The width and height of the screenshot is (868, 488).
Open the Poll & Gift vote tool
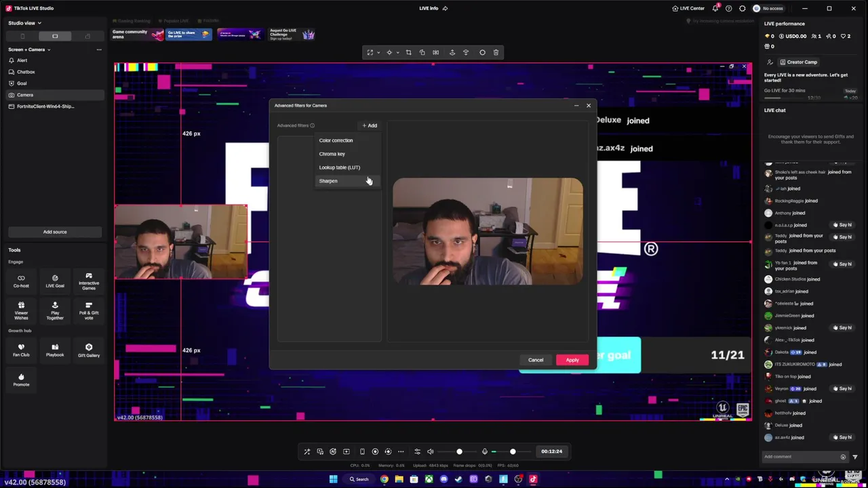point(89,311)
